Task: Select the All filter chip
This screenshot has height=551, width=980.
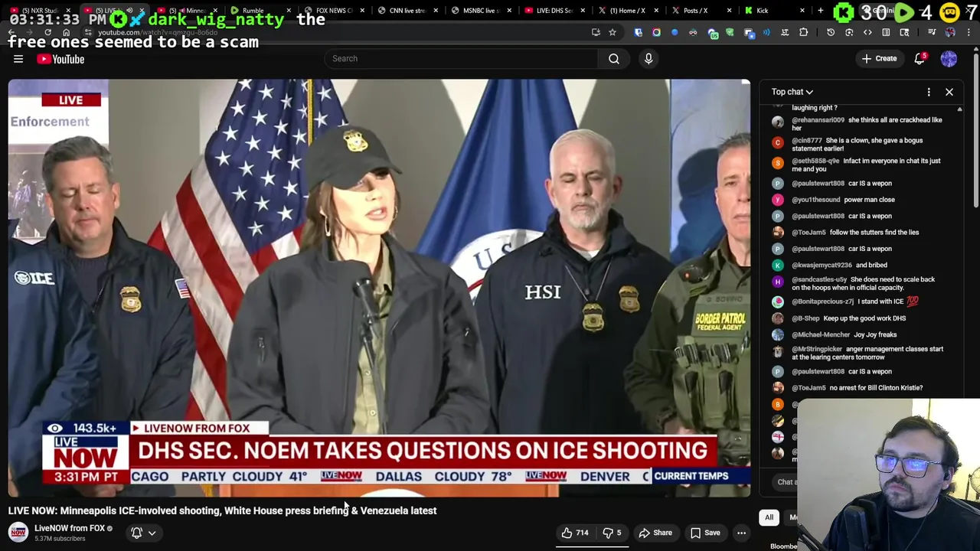Action: pyautogui.click(x=769, y=517)
